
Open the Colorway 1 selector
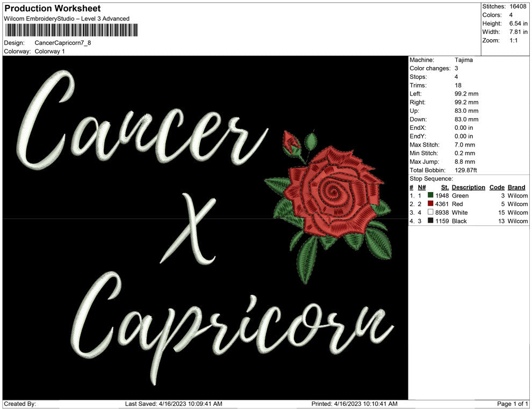[x=48, y=52]
